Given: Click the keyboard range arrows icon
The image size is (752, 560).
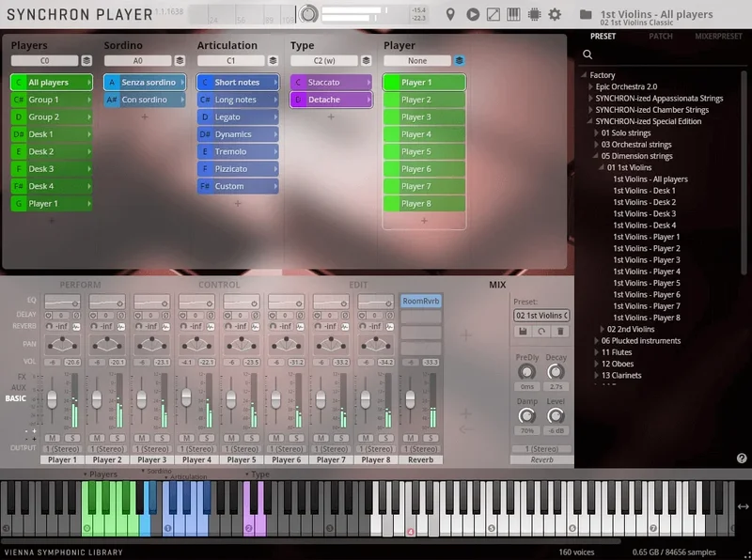Looking at the screenshot, I should pos(743,506).
